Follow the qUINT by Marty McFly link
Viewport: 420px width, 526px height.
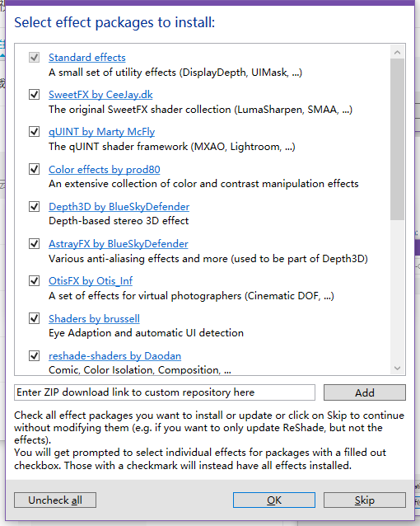(101, 132)
